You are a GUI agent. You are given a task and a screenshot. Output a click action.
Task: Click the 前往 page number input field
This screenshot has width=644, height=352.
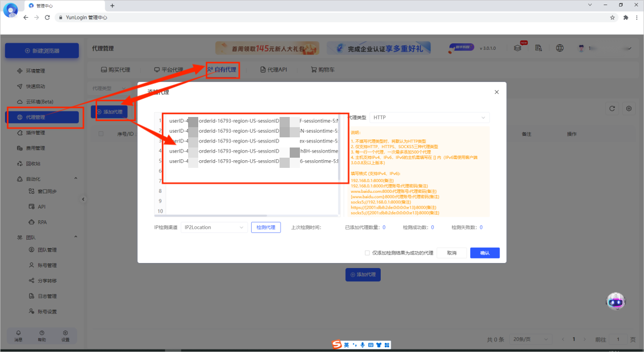(x=618, y=339)
